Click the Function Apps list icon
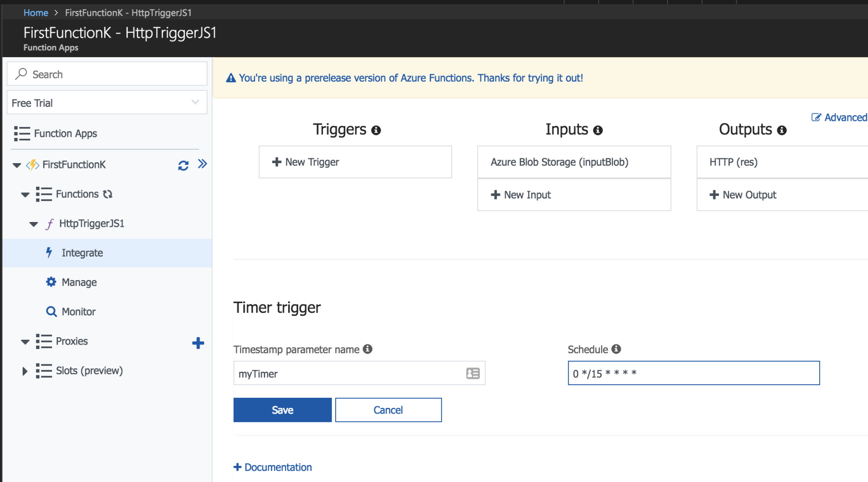The image size is (868, 482). (22, 133)
